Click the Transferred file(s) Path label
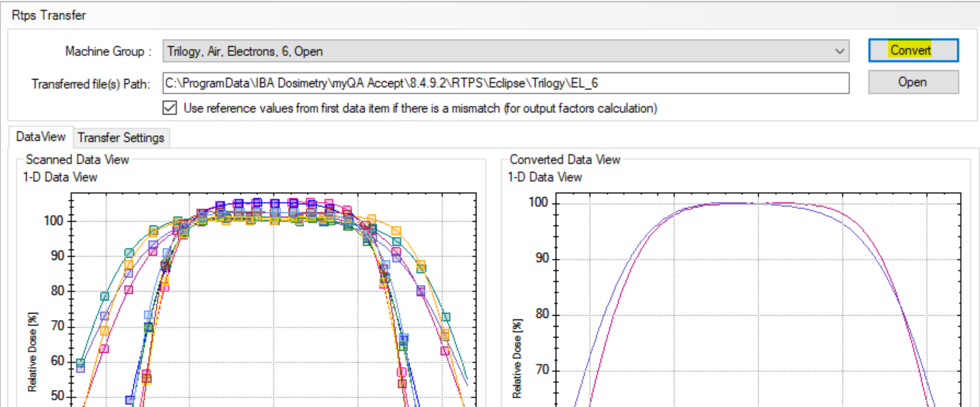The width and height of the screenshot is (980, 407). (91, 83)
